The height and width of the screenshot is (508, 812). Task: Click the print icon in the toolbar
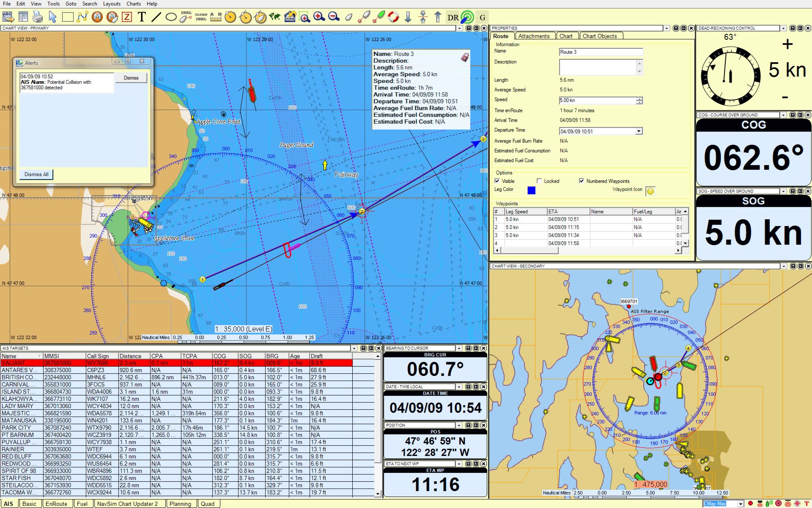[37, 17]
